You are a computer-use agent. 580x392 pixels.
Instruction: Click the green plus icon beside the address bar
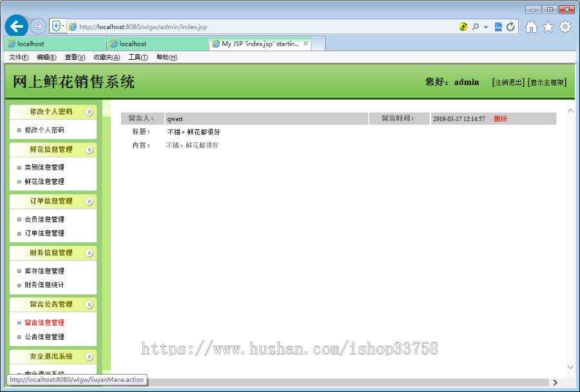[464, 27]
